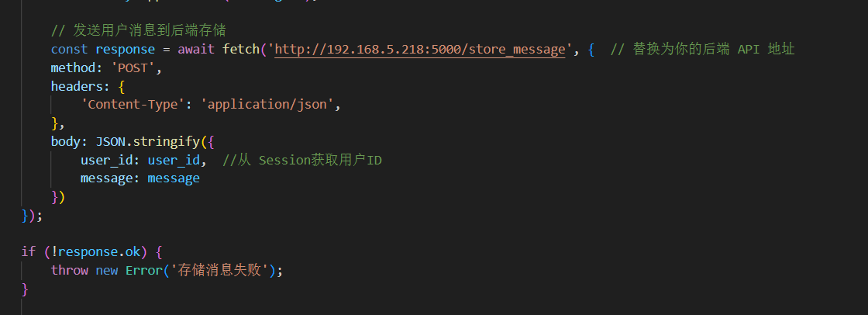Click the '替换为你的后端 API 地址' comment

tap(703, 50)
